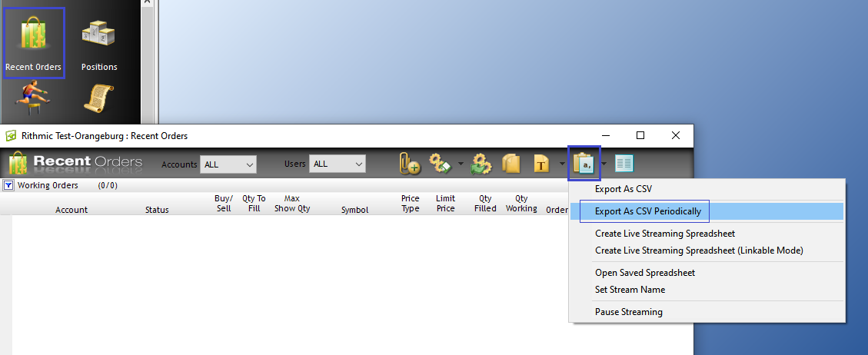868x355 pixels.
Task: Click the Working Orders filter funnel icon
Action: click(8, 185)
